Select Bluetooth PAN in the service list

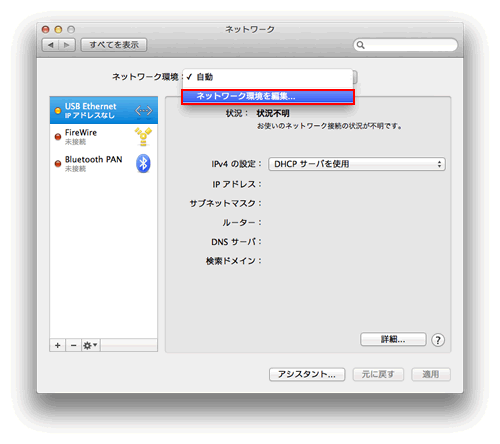[x=104, y=164]
